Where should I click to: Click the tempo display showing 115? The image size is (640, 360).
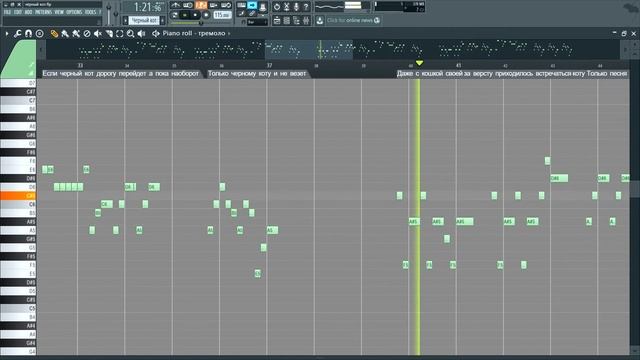pyautogui.click(x=222, y=15)
